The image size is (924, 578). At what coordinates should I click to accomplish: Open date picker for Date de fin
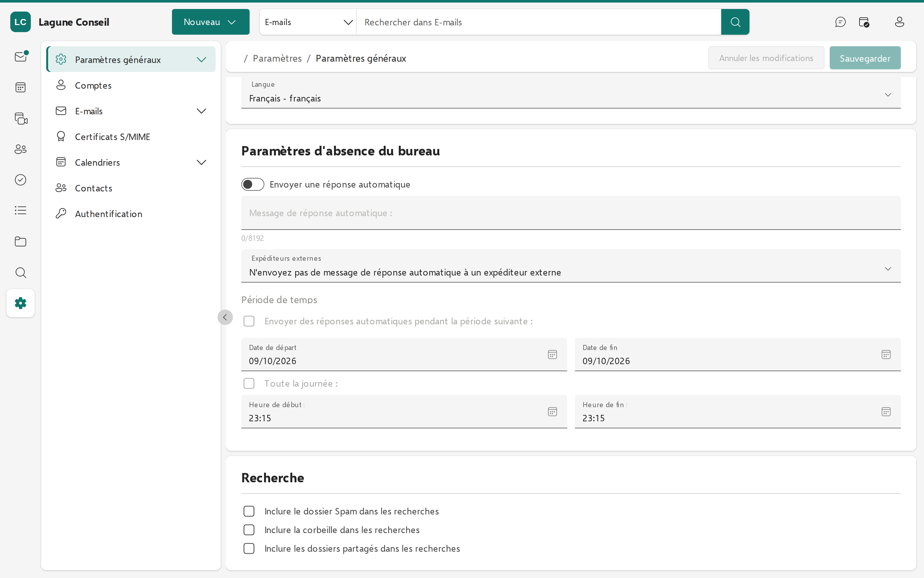click(x=886, y=355)
